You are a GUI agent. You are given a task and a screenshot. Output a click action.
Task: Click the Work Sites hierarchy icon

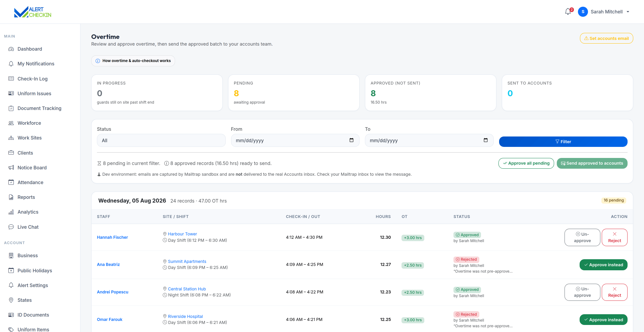(x=11, y=138)
